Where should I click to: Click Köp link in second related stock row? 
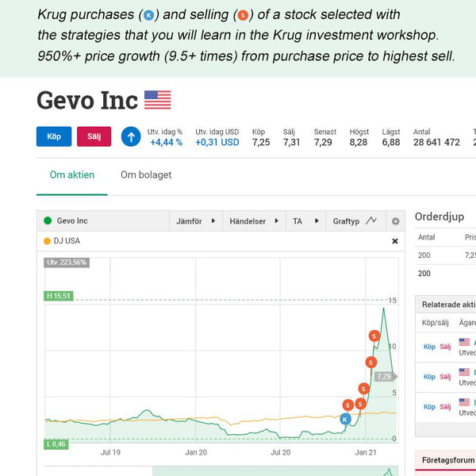click(x=429, y=377)
